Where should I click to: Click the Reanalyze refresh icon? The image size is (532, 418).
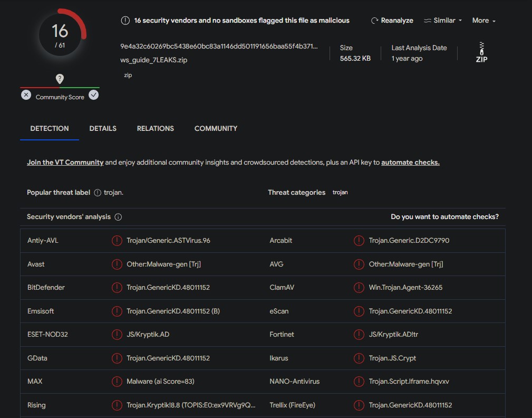[x=374, y=21]
